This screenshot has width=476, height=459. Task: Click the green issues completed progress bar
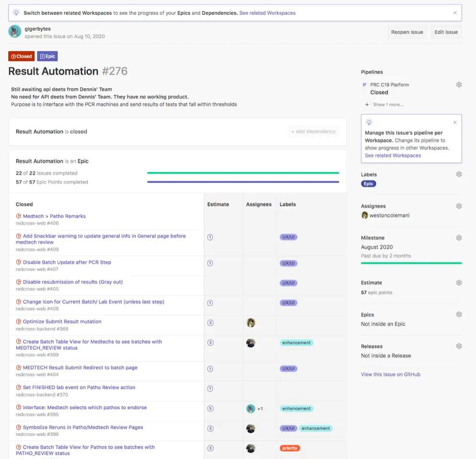[243, 173]
